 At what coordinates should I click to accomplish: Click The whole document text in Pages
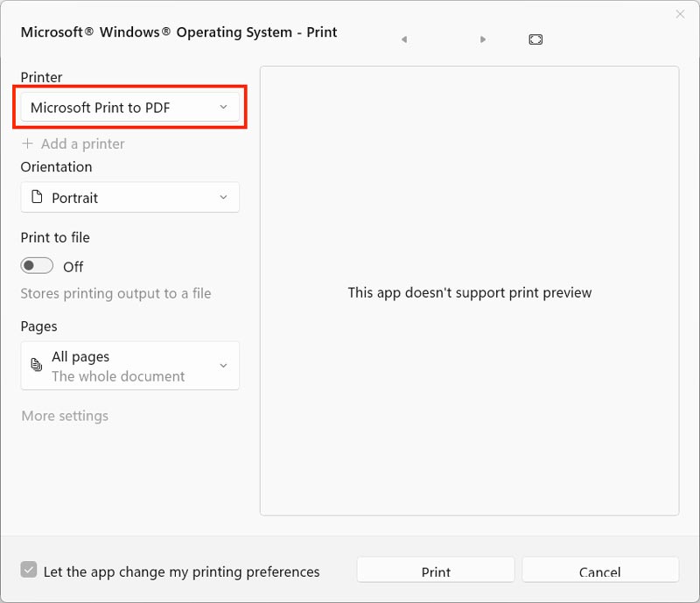point(118,376)
